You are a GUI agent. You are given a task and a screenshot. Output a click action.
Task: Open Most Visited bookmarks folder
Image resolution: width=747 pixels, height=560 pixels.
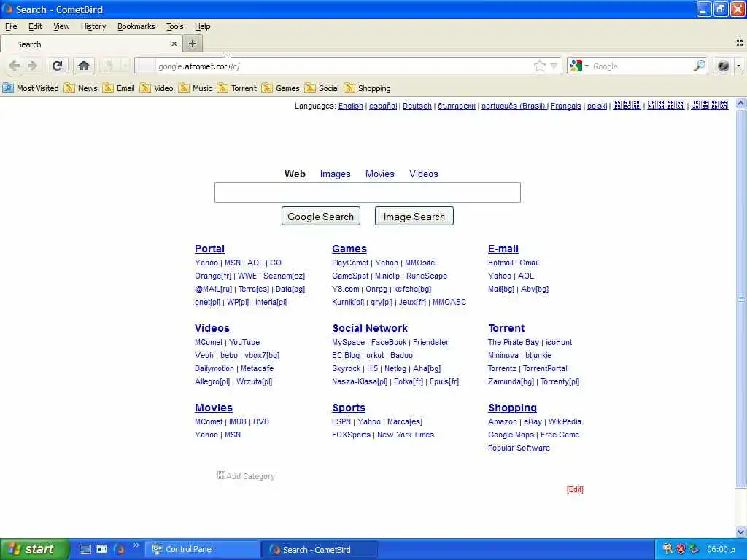click(31, 88)
